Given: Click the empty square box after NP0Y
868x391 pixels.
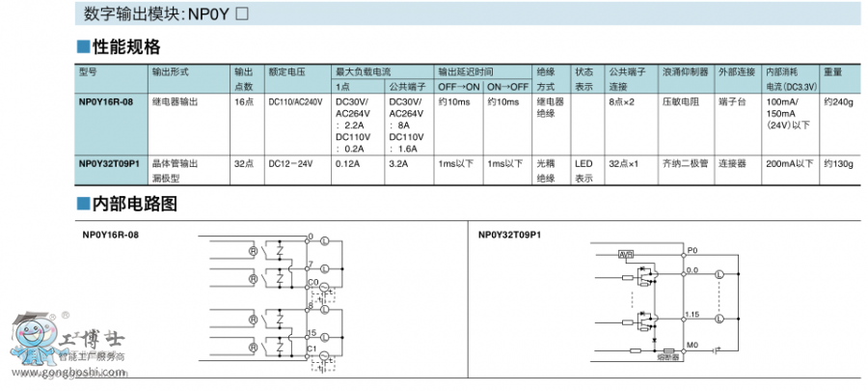Looking at the screenshot, I should (x=242, y=14).
